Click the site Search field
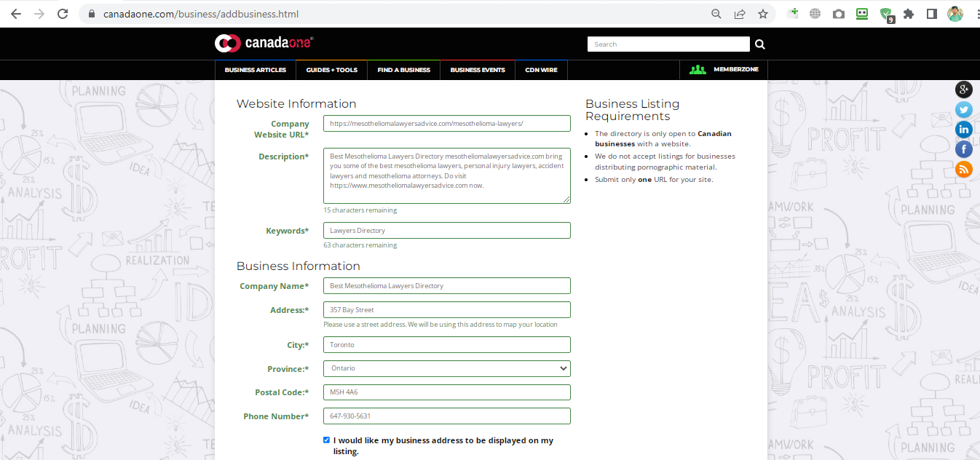The image size is (980, 460). (668, 44)
